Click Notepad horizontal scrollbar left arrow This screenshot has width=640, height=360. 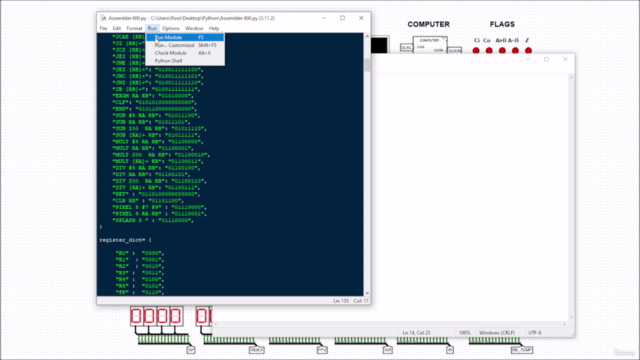pyautogui.click(x=216, y=324)
